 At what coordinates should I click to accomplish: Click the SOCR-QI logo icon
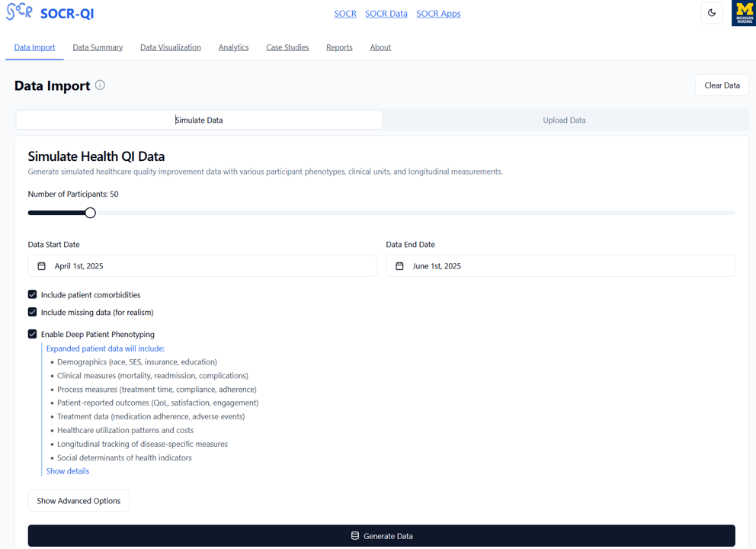[x=19, y=11]
